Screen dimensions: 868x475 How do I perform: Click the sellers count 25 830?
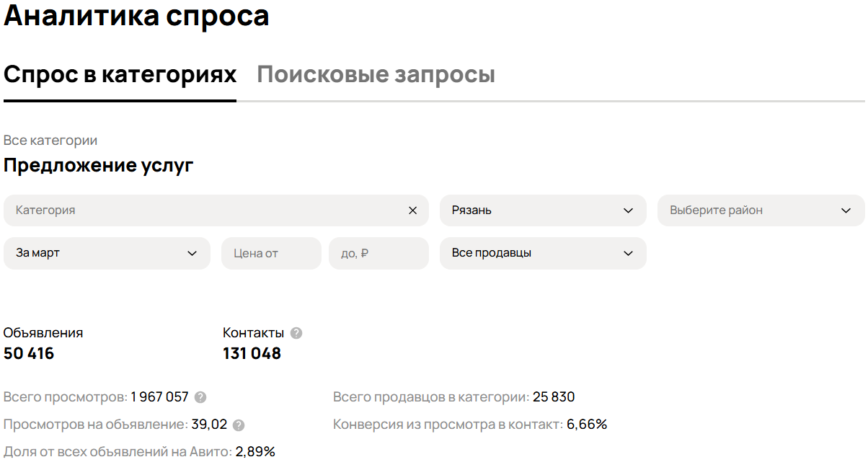(554, 397)
